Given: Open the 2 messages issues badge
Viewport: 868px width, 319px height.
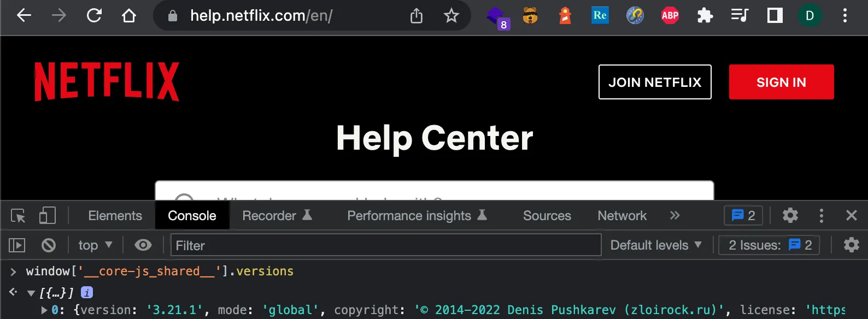Looking at the screenshot, I should [x=743, y=215].
